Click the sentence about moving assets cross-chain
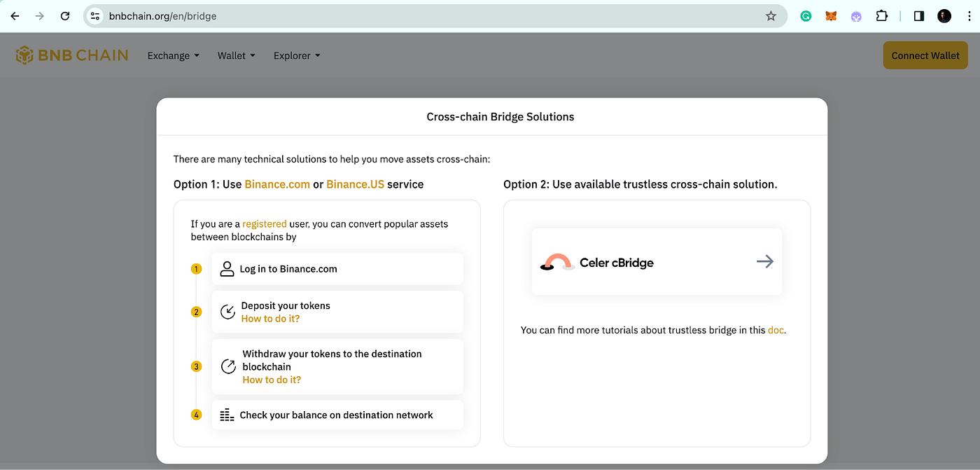 pos(332,159)
